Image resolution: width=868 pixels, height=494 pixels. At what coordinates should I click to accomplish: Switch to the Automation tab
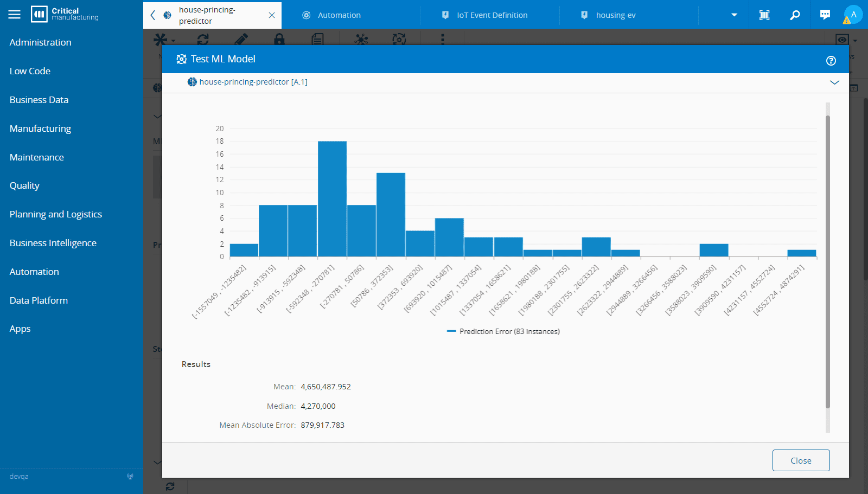click(x=339, y=15)
